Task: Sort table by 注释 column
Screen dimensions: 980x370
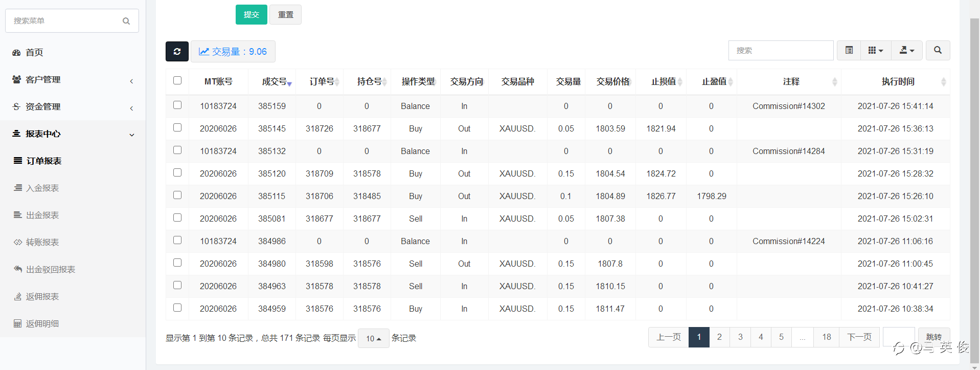Action: coord(789,82)
